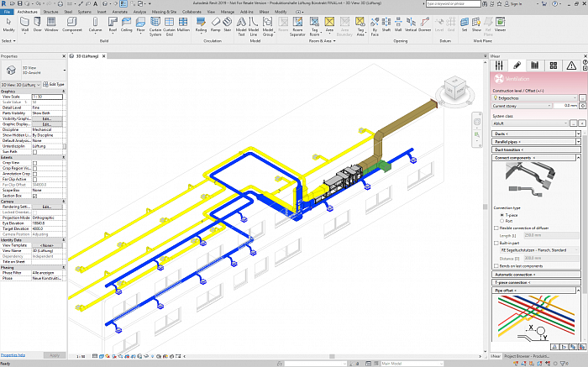This screenshot has width=588, height=367.
Task: Select the Floor tool
Action: tap(140, 24)
